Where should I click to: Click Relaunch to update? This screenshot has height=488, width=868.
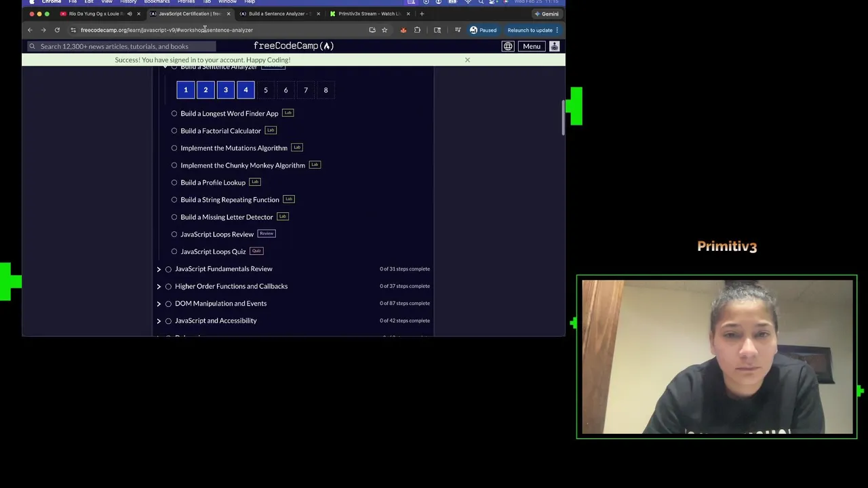pos(530,30)
